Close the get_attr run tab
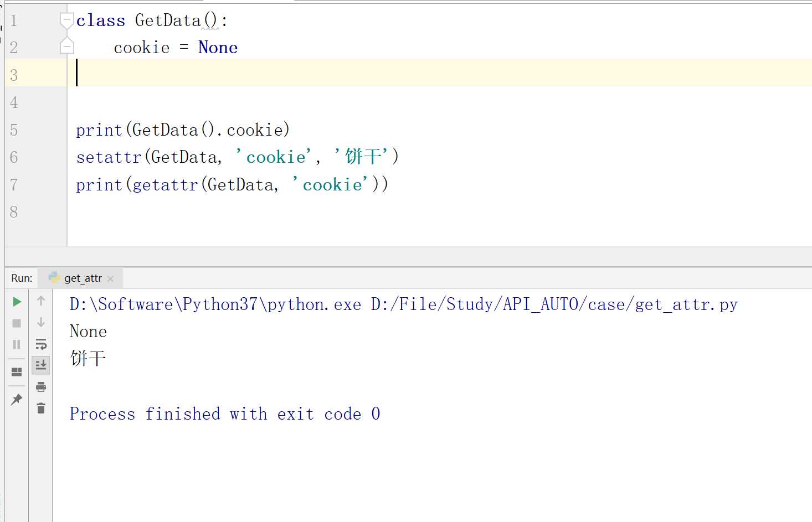This screenshot has height=522, width=812. point(110,278)
